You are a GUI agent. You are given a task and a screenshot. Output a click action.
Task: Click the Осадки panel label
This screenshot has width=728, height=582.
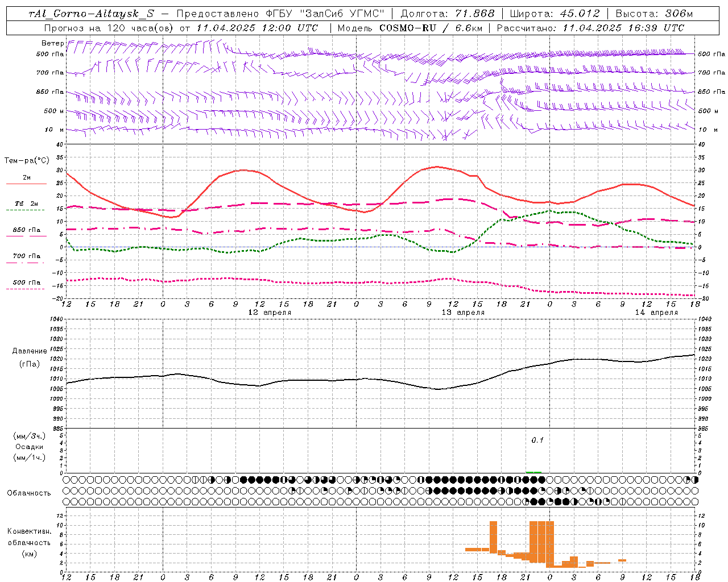point(30,447)
